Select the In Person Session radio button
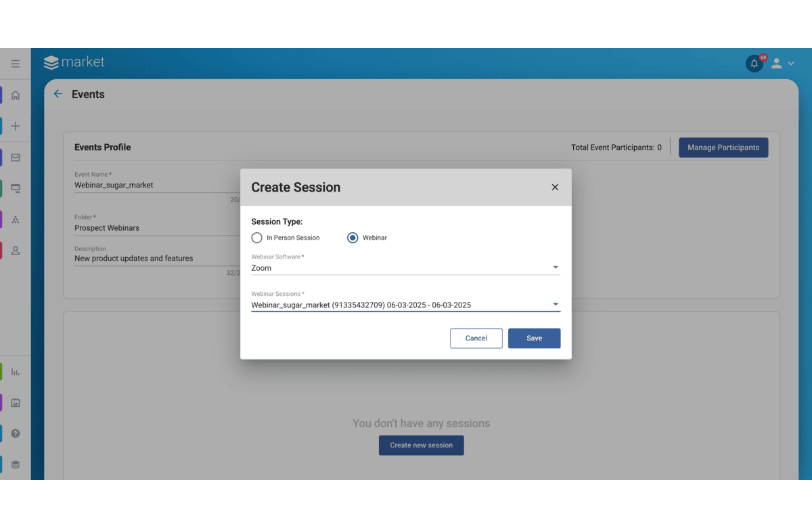 coord(256,238)
